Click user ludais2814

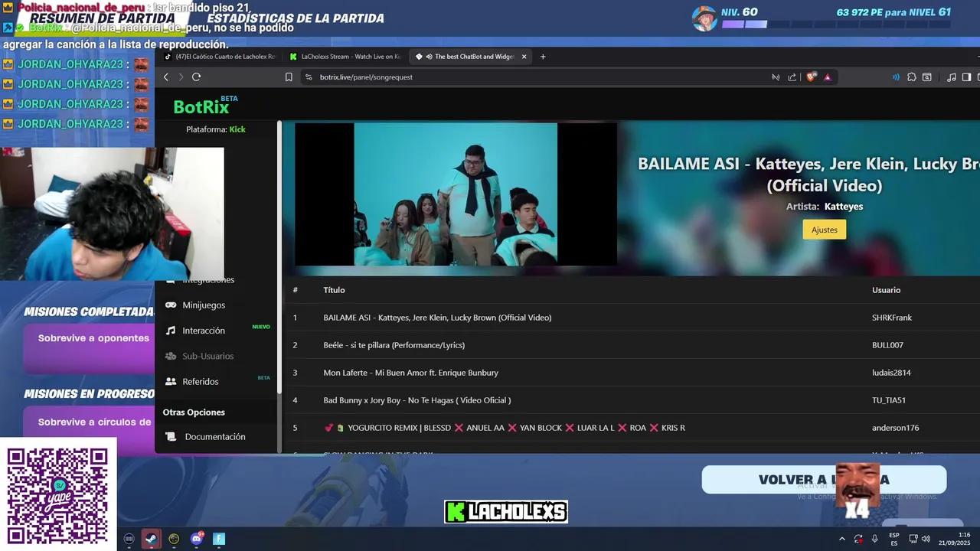coord(891,373)
